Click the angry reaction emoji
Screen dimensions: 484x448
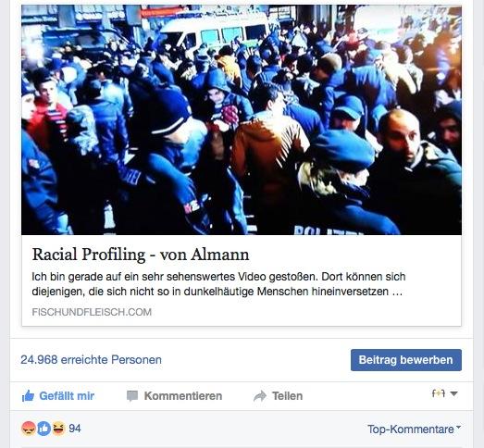29,429
